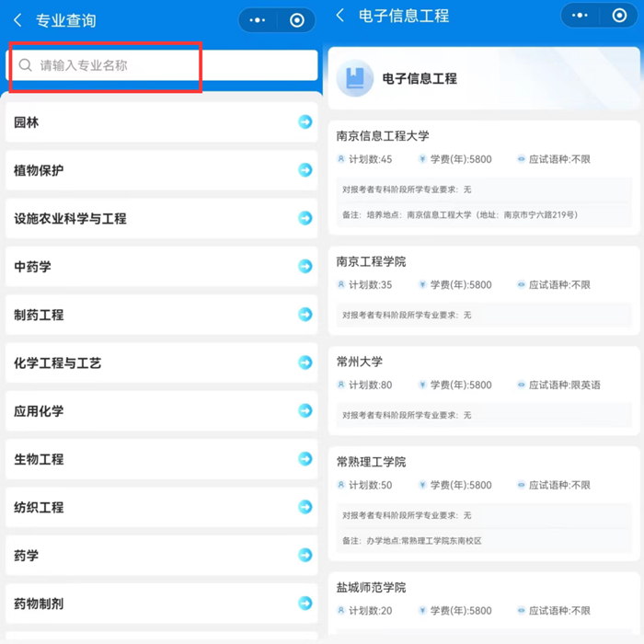Expand 设施农业科学与工程 via its arrow
The height and width of the screenshot is (644, 644).
pyautogui.click(x=305, y=218)
